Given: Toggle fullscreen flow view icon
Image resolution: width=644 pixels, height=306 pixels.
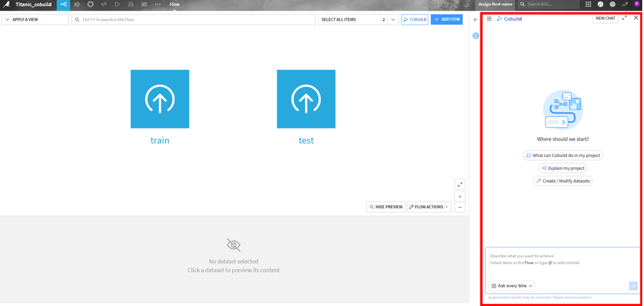Looking at the screenshot, I should click(460, 184).
